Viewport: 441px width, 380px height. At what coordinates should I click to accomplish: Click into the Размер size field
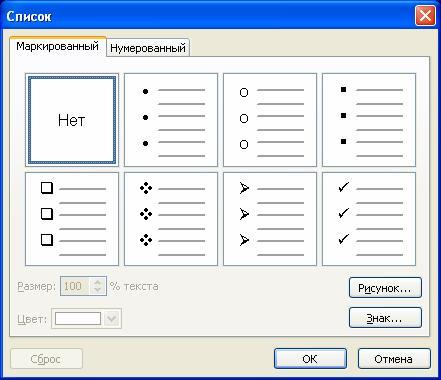[x=74, y=286]
